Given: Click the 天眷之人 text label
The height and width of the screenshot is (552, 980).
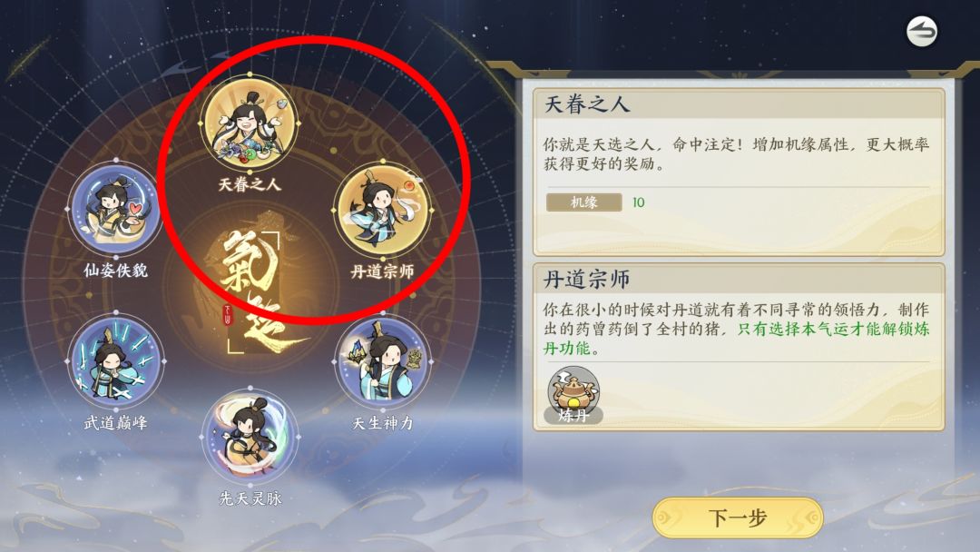Looking at the screenshot, I should click(250, 184).
